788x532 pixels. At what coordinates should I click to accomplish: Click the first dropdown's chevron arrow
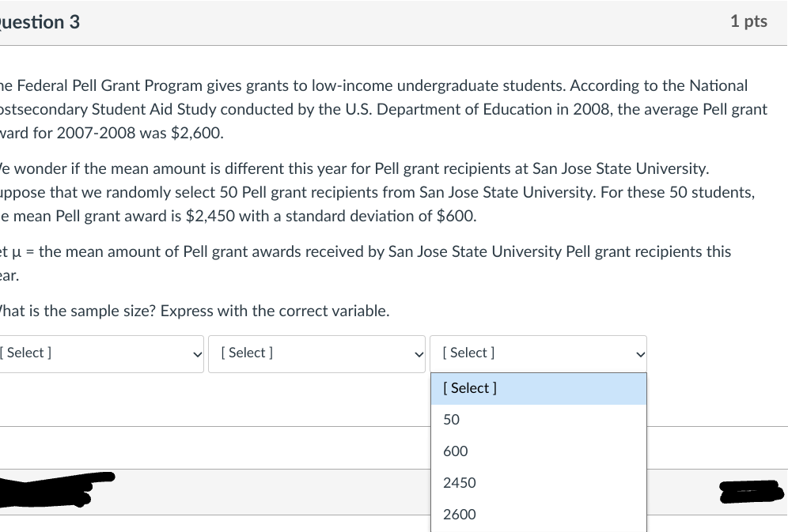(x=199, y=355)
